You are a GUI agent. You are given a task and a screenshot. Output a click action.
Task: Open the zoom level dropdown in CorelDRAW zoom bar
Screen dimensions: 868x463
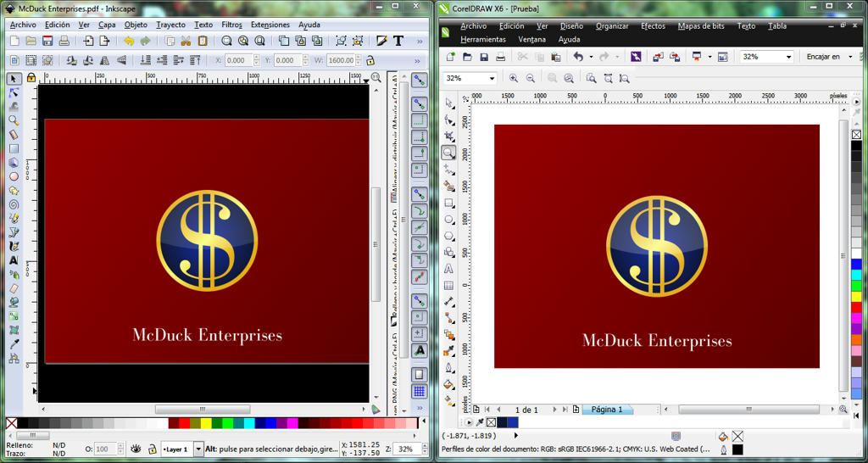click(x=491, y=79)
